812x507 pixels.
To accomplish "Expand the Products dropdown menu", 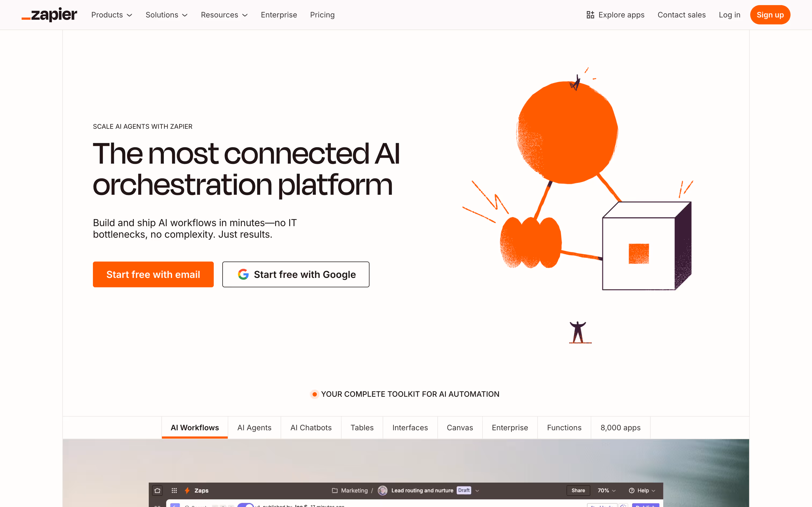I will [112, 15].
